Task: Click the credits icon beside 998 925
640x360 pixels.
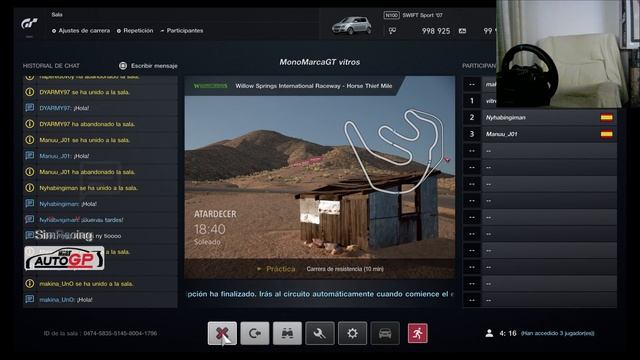Action: pos(392,31)
